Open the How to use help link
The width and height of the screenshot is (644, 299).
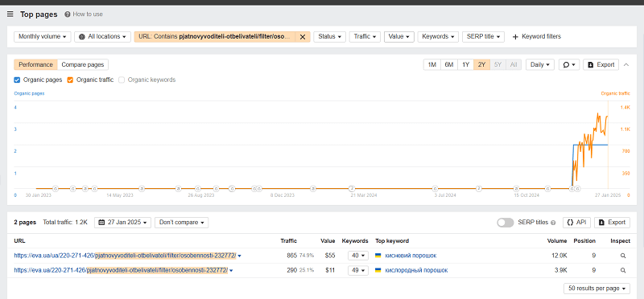(84, 14)
